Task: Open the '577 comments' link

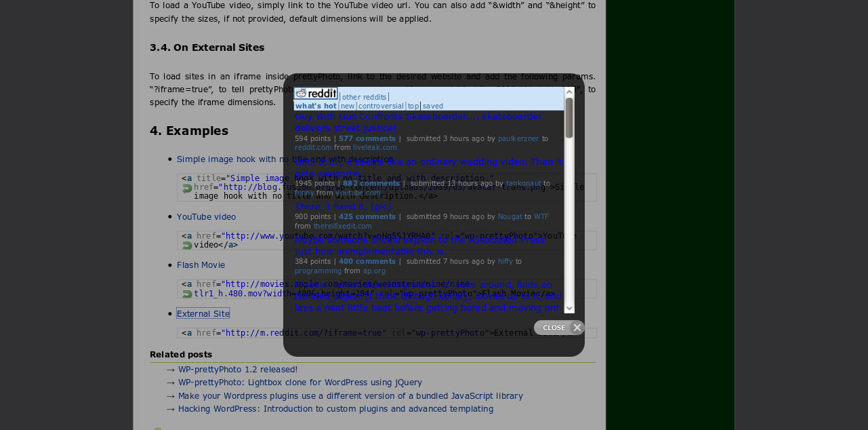Action: click(x=367, y=138)
